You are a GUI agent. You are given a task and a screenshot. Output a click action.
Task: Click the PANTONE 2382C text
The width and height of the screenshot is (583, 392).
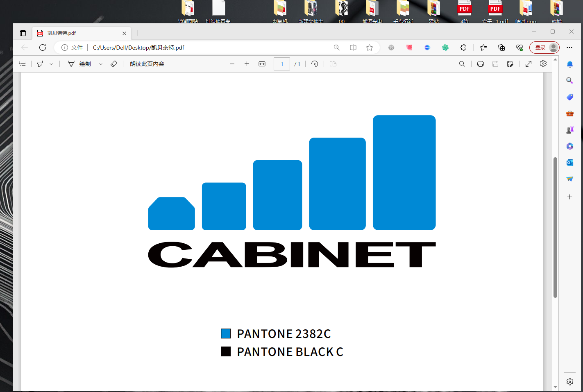tap(284, 334)
